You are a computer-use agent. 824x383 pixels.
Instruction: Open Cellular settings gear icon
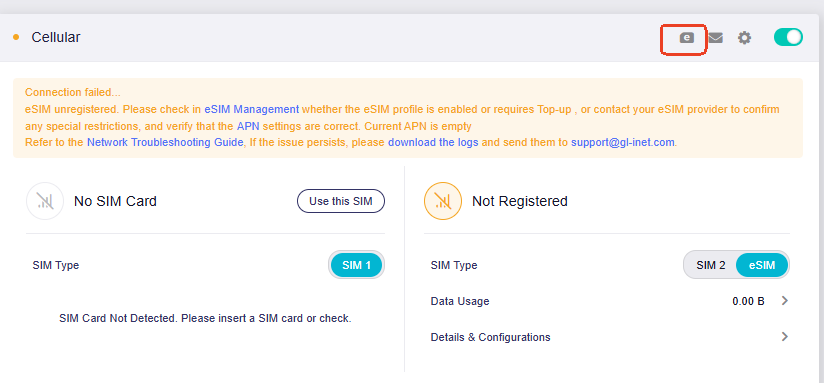pos(744,38)
